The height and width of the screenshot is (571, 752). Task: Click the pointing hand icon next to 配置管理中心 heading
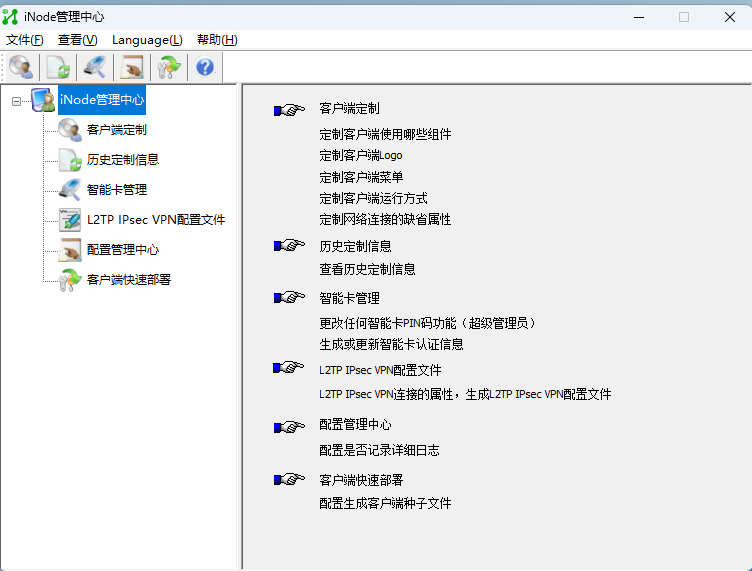click(x=289, y=427)
